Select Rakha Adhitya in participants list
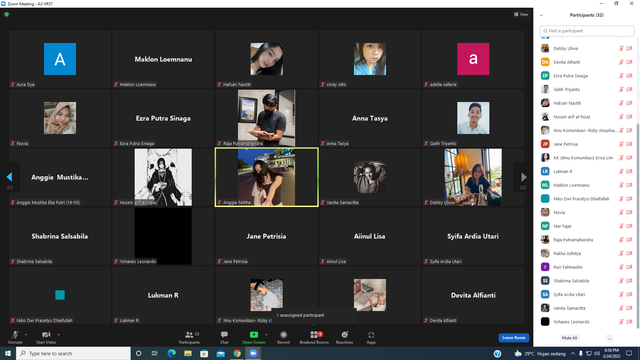Image resolution: width=640 pixels, height=360 pixels. point(587,253)
